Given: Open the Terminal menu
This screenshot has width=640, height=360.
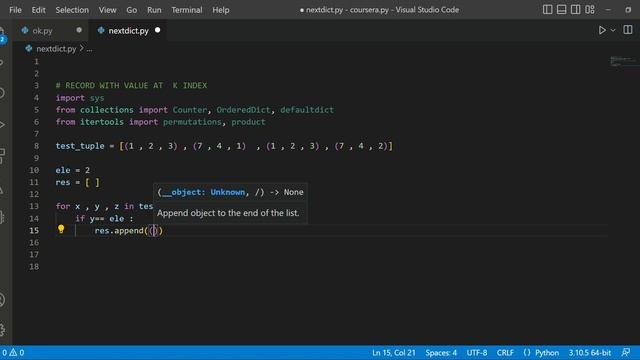Looking at the screenshot, I should [187, 10].
